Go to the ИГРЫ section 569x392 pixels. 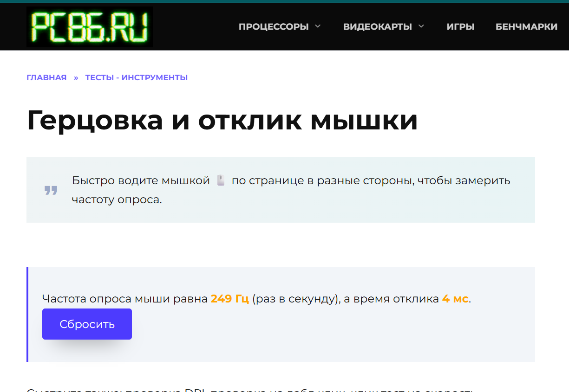pyautogui.click(x=460, y=27)
